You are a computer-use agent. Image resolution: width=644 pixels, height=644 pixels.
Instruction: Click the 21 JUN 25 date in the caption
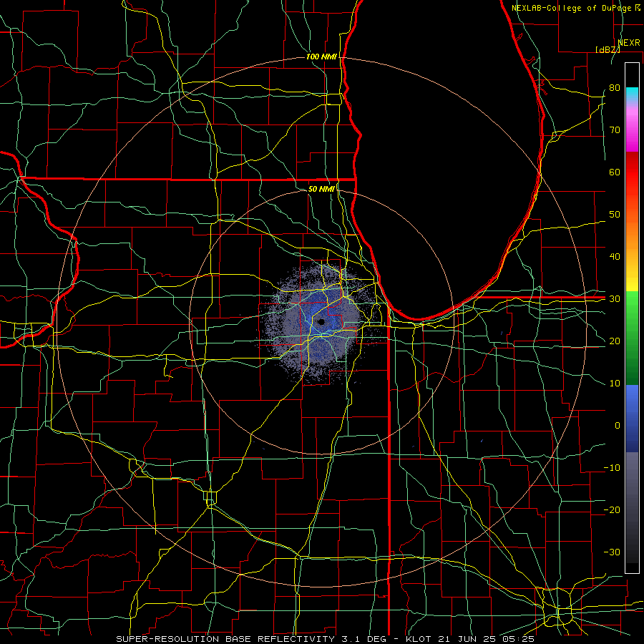coord(467,639)
